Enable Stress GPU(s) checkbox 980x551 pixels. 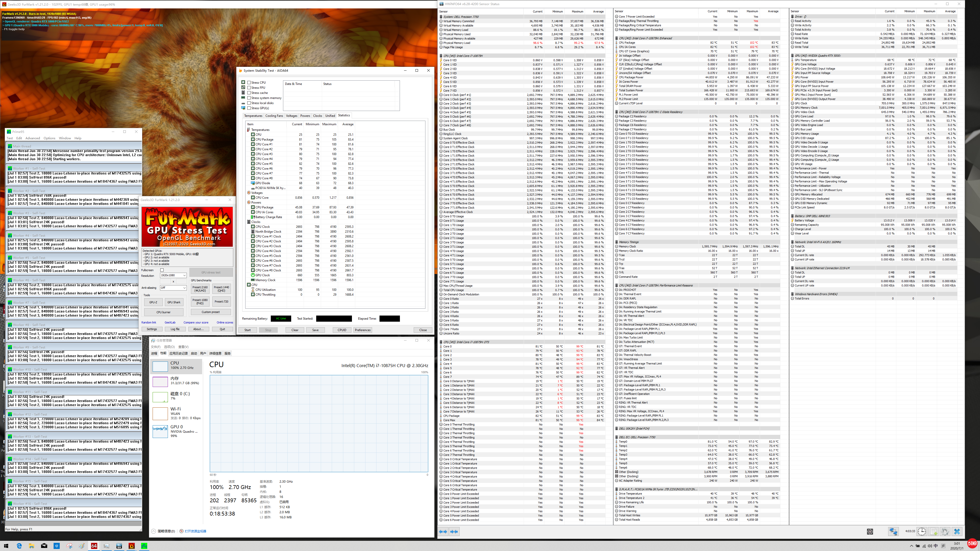(x=249, y=108)
